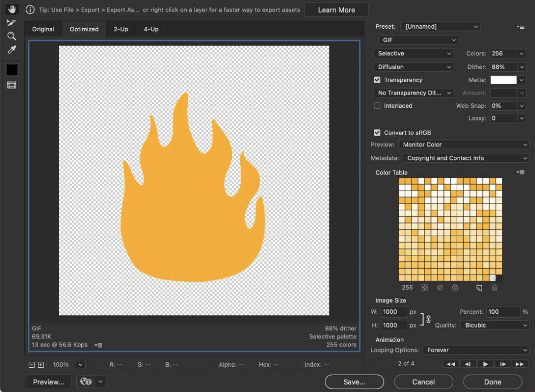Open the Diffusion dither method dropdown
535x392 pixels.
(413, 67)
